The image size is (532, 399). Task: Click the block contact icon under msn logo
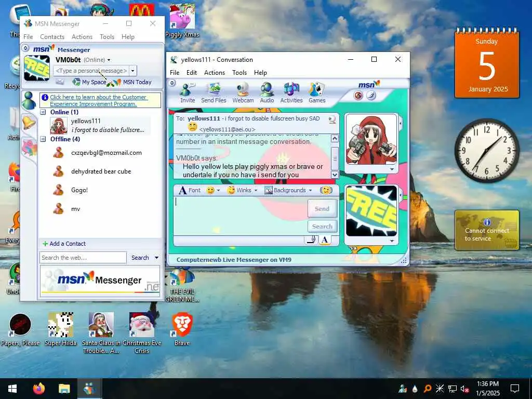(x=358, y=96)
